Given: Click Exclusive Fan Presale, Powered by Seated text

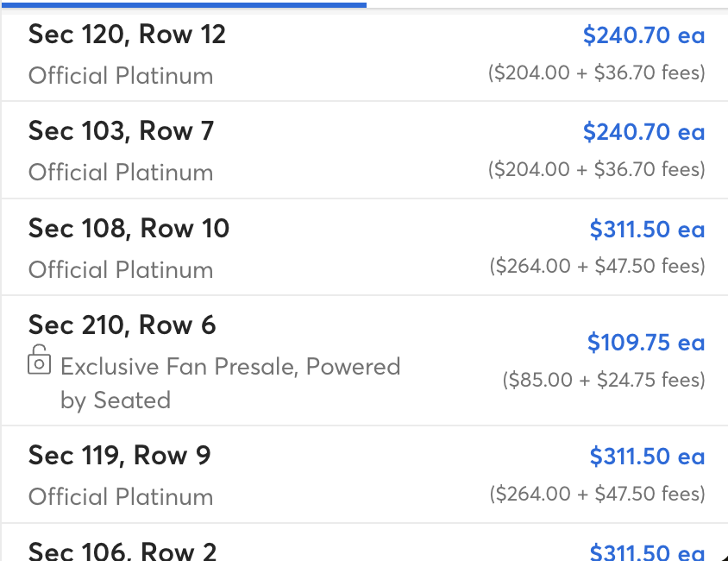Looking at the screenshot, I should pos(230,383).
